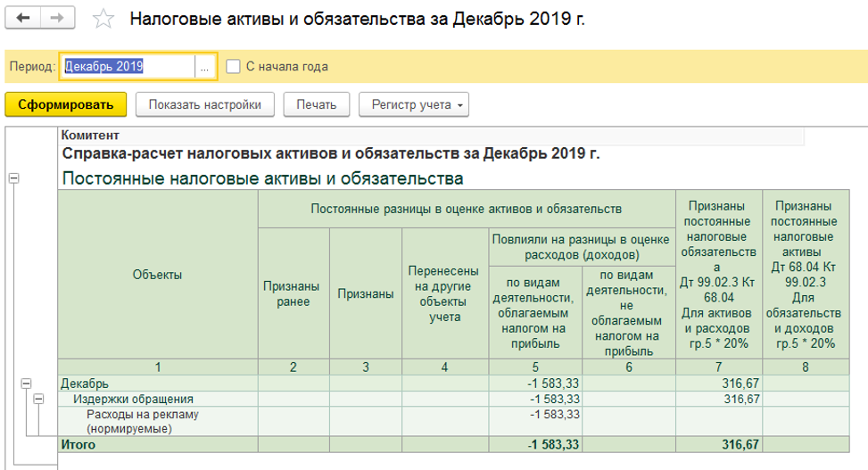Image resolution: width=868 pixels, height=470 pixels.
Task: Collapse the Постоянные налоговые активы section
Action: coord(14,178)
